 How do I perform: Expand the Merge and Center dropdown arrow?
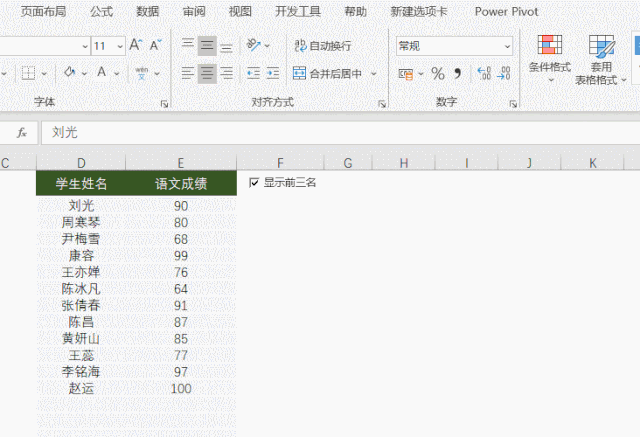[373, 74]
